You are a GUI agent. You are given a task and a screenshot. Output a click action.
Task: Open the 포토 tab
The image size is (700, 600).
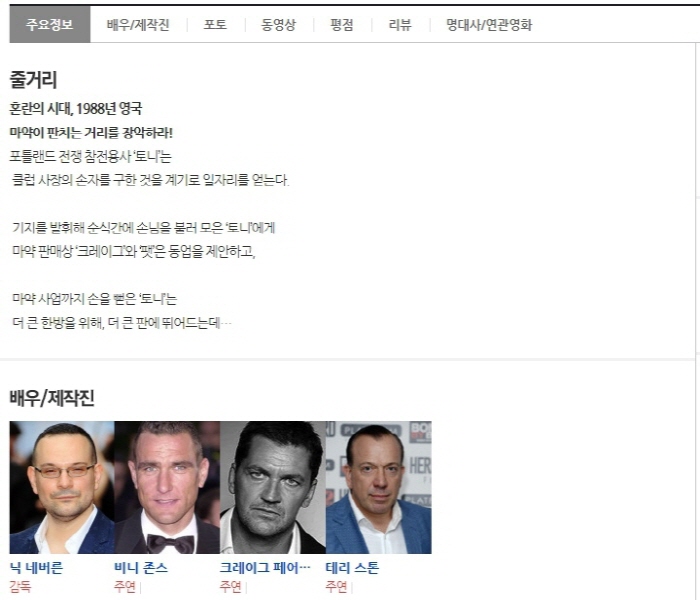pyautogui.click(x=215, y=25)
